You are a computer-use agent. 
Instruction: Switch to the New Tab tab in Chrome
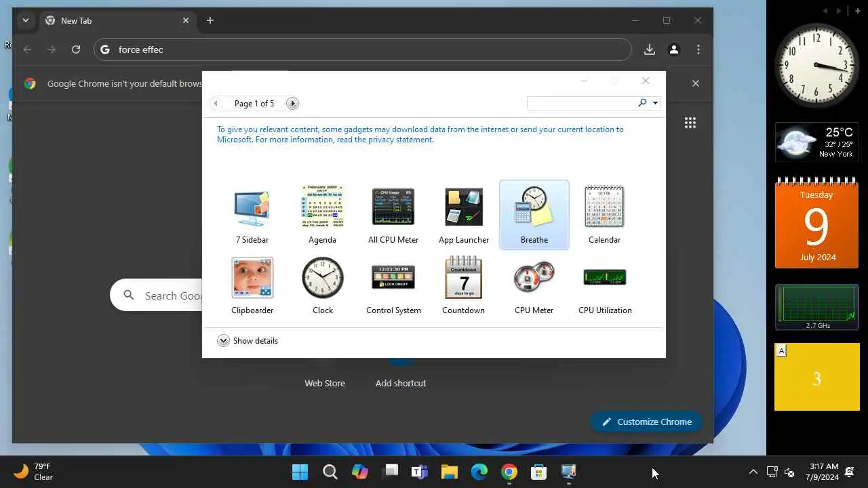(117, 20)
